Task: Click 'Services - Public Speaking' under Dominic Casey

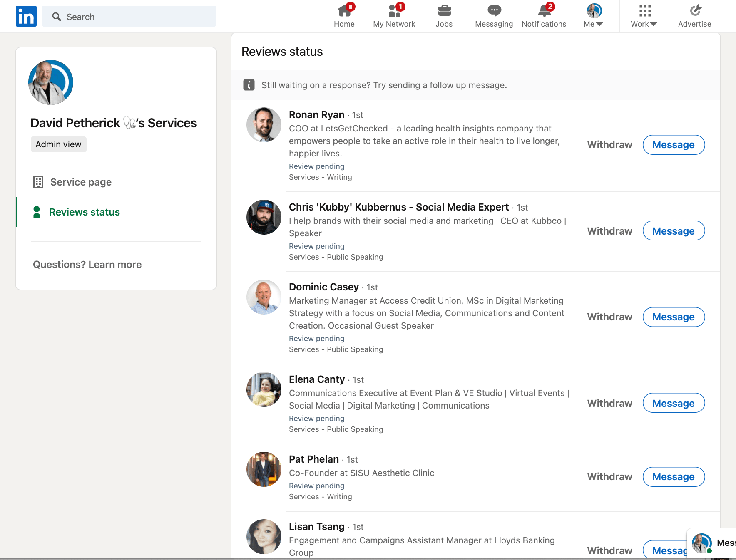Action: click(x=336, y=349)
